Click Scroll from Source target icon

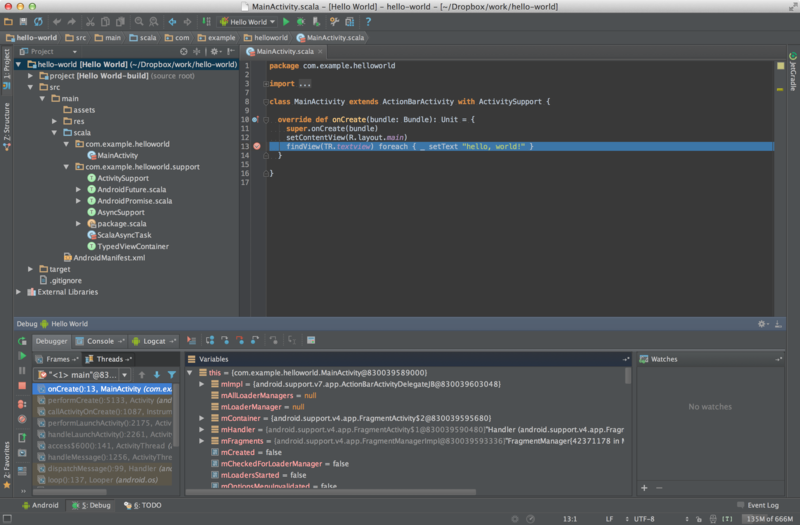[184, 52]
